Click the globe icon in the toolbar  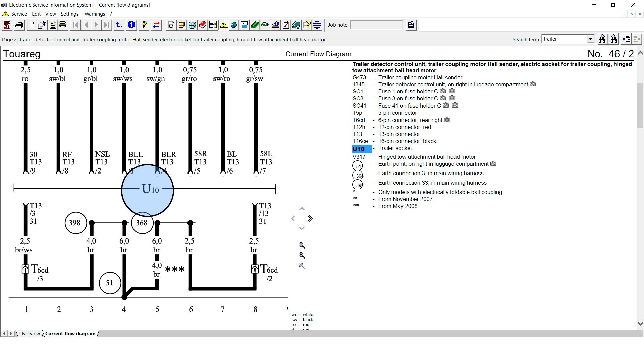234,25
